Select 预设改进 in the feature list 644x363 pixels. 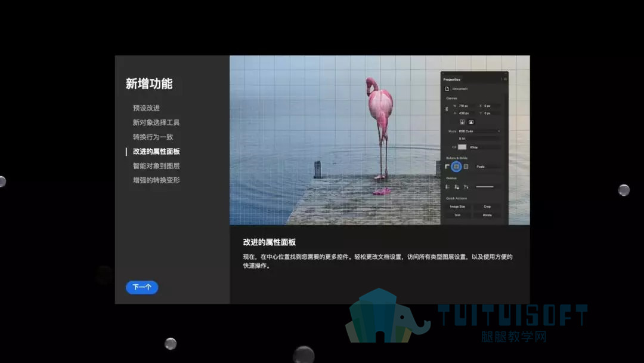click(146, 108)
